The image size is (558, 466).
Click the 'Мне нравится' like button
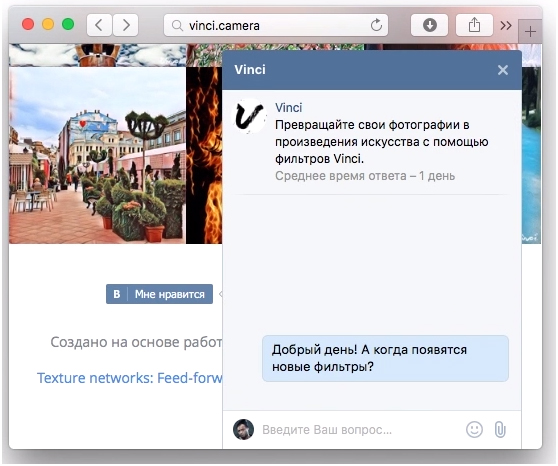pyautogui.click(x=159, y=294)
